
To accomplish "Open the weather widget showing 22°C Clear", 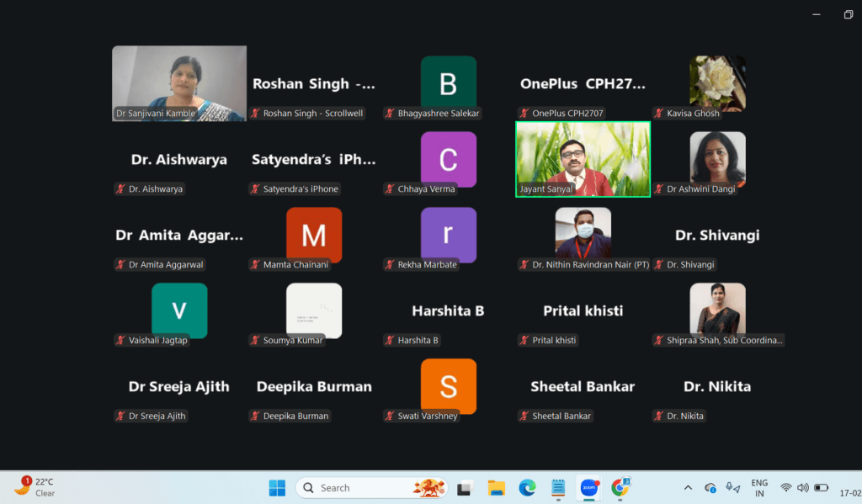I will coord(35,488).
